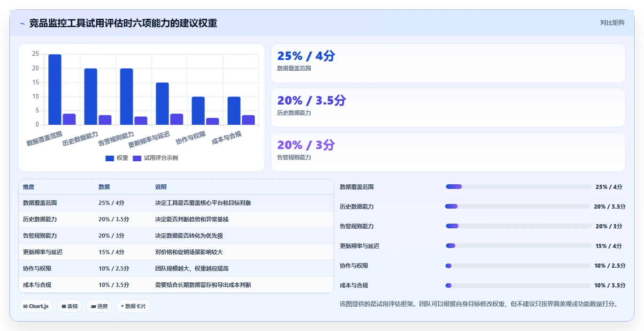Image resolution: width=644 pixels, height=331 pixels.
Task: Click the 说明 table column header
Action: (161, 187)
